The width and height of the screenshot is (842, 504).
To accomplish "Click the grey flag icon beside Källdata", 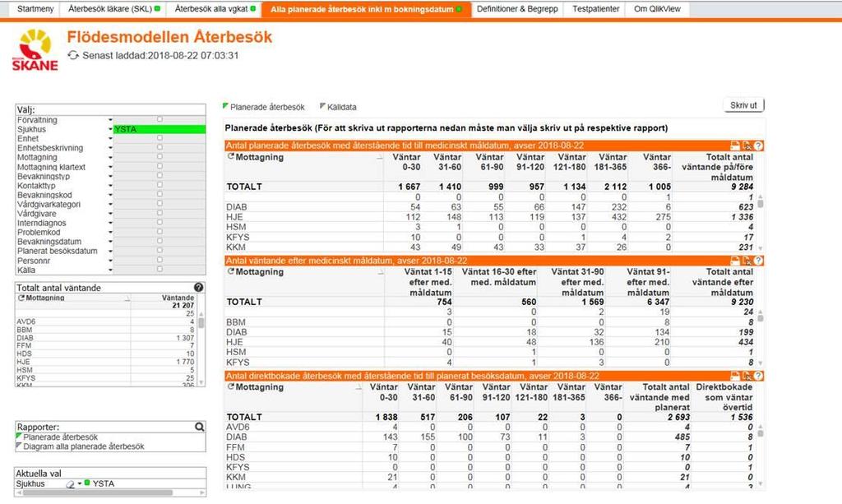I will (x=322, y=106).
